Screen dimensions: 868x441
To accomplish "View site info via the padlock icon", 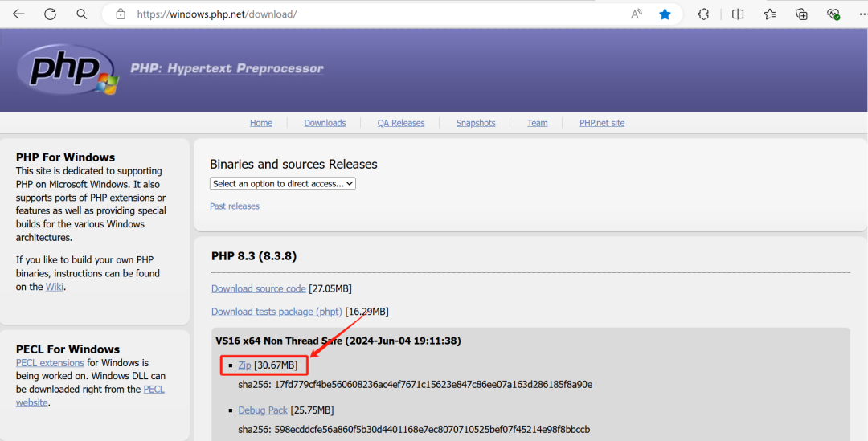I will 121,14.
